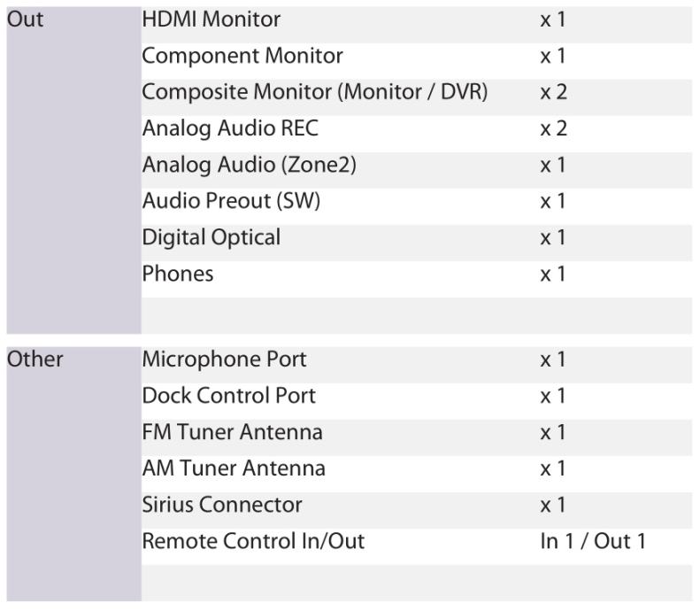700x611 pixels.
Task: Select Composite Monitor (Monitor / DVR) entry
Action: click(x=315, y=92)
